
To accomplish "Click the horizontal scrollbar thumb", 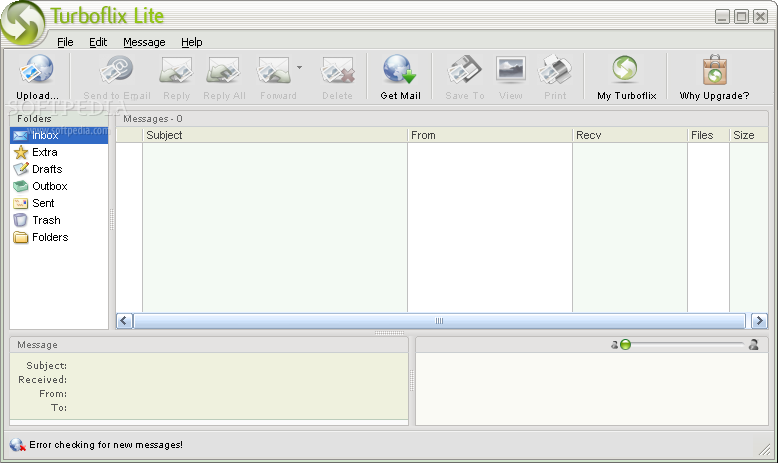I will pyautogui.click(x=439, y=321).
